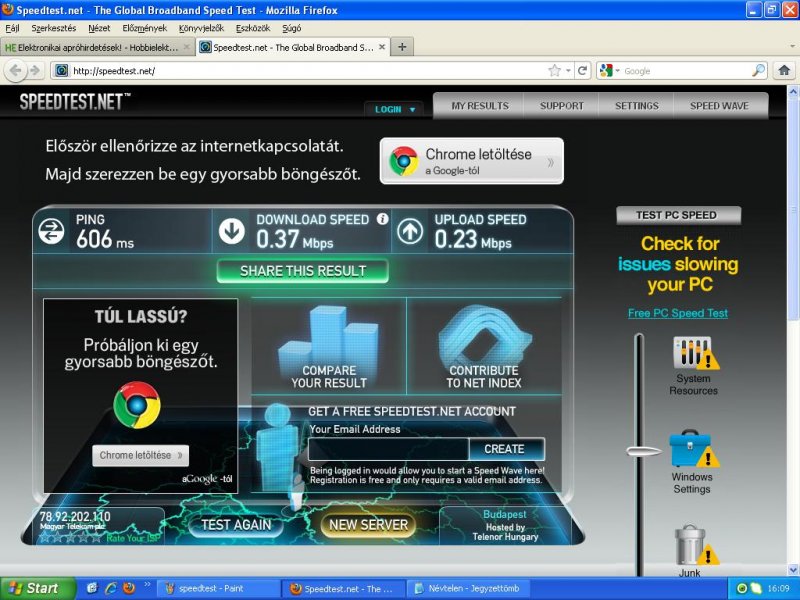Image resolution: width=800 pixels, height=600 pixels.
Task: Close the Speedtest.net tab
Action: [382, 47]
